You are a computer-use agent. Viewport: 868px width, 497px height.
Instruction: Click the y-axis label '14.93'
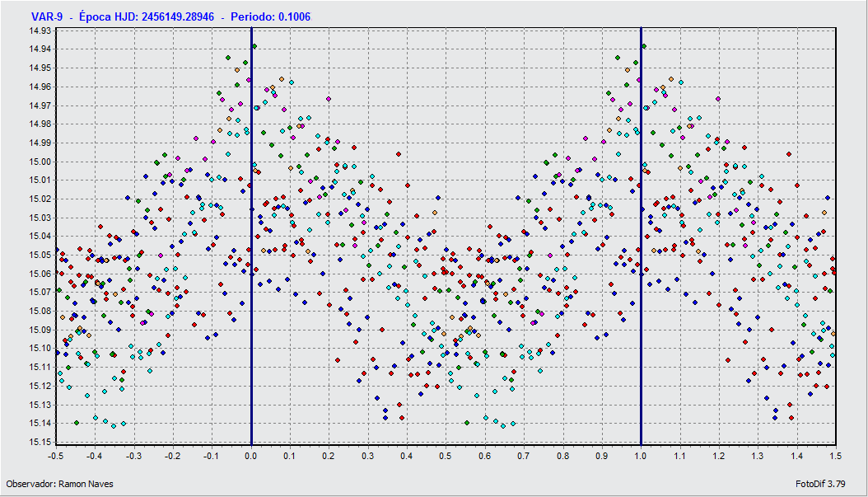click(x=40, y=30)
